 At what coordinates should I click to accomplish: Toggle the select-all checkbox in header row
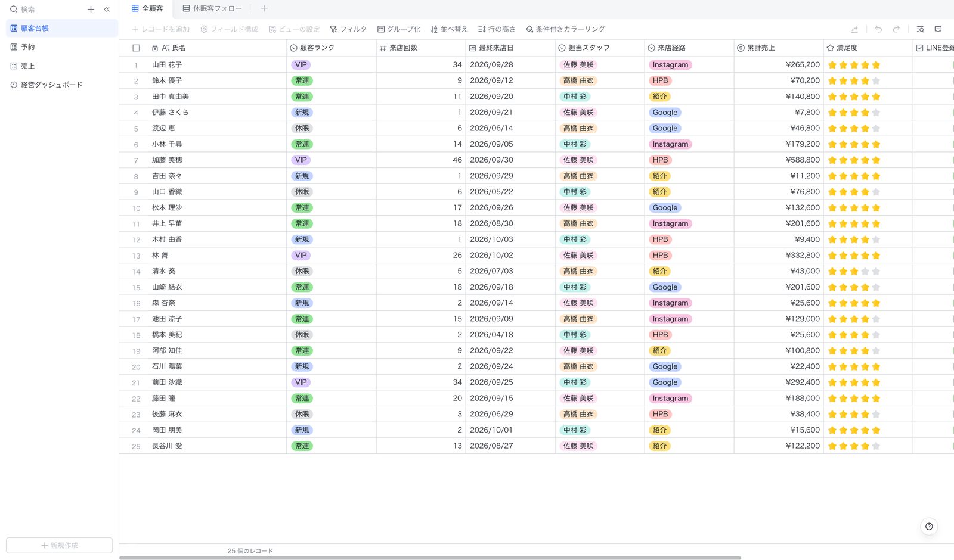(x=136, y=48)
